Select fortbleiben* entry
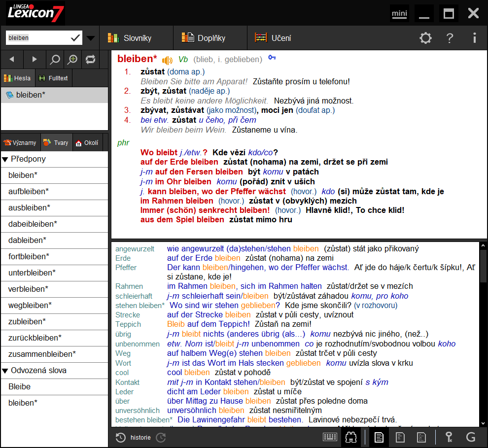This screenshot has width=488, height=448. click(54, 257)
